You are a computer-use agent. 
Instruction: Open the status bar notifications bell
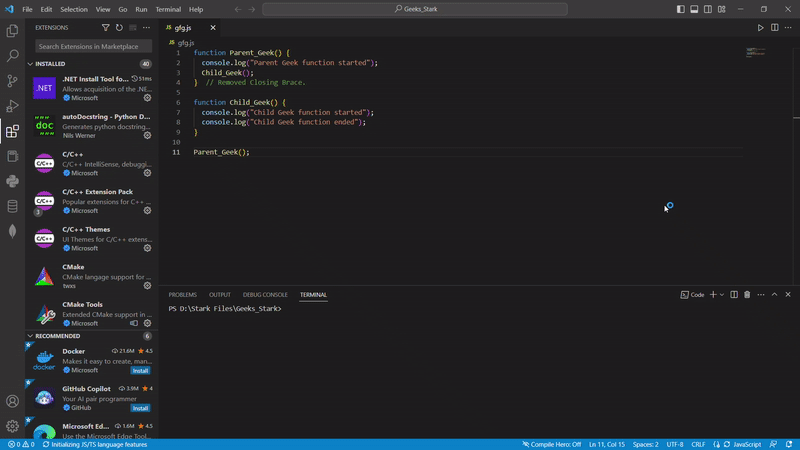(x=789, y=444)
